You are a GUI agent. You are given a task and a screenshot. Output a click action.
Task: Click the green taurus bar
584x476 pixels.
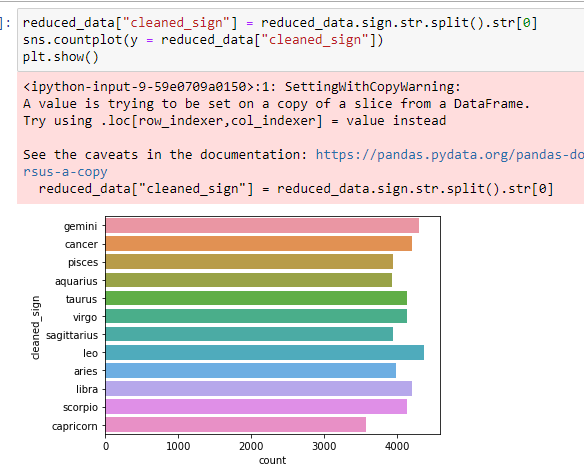(256, 298)
